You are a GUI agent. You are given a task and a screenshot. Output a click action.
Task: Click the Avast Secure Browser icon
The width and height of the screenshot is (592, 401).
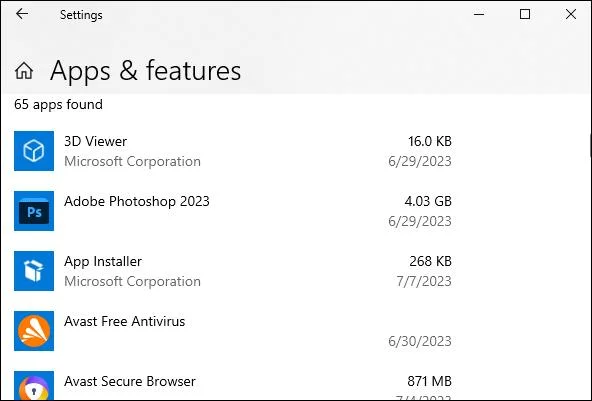click(34, 386)
